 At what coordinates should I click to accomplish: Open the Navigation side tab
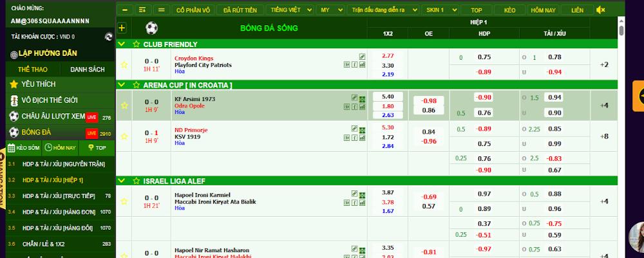click(3, 180)
